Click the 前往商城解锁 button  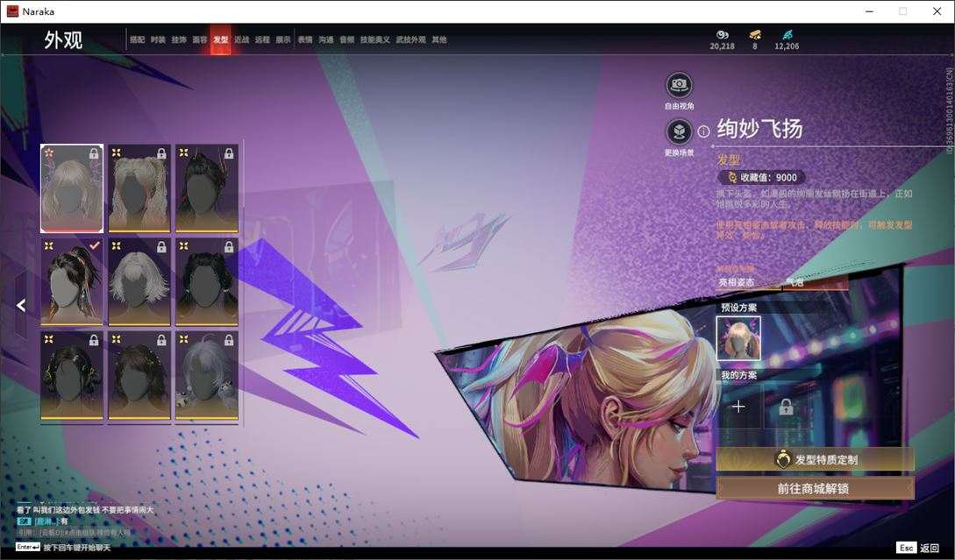815,488
